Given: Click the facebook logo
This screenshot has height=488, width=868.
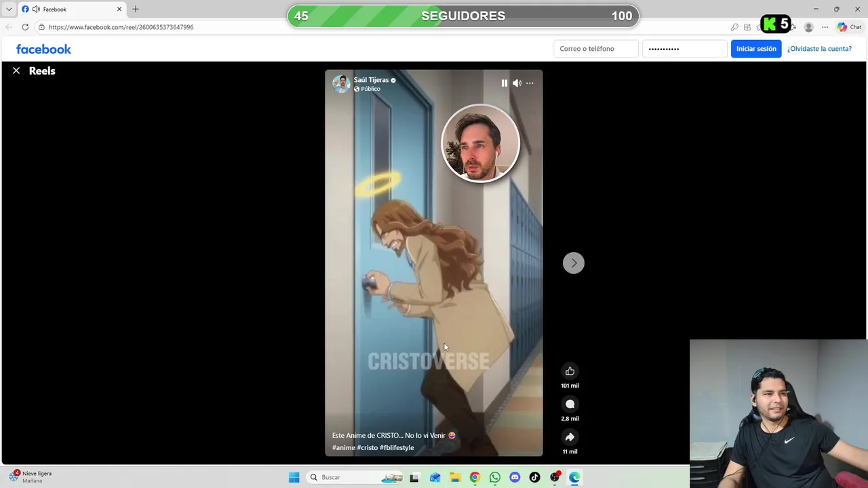Looking at the screenshot, I should pyautogui.click(x=43, y=49).
